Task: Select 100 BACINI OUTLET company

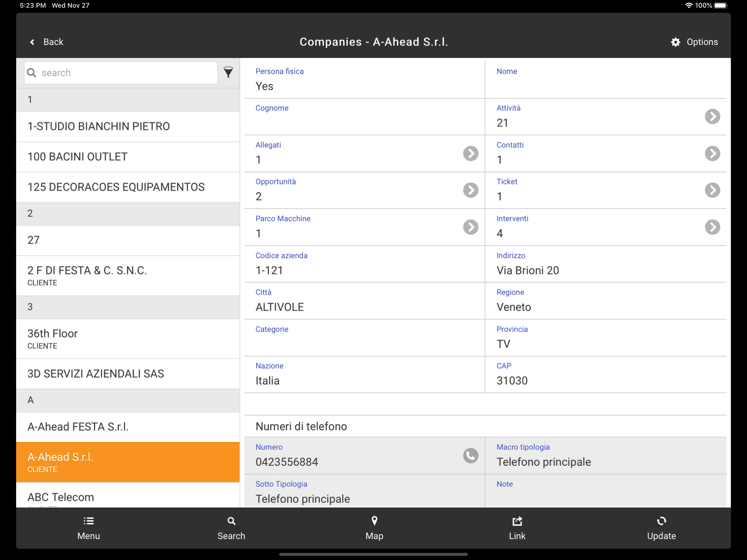Action: (128, 157)
